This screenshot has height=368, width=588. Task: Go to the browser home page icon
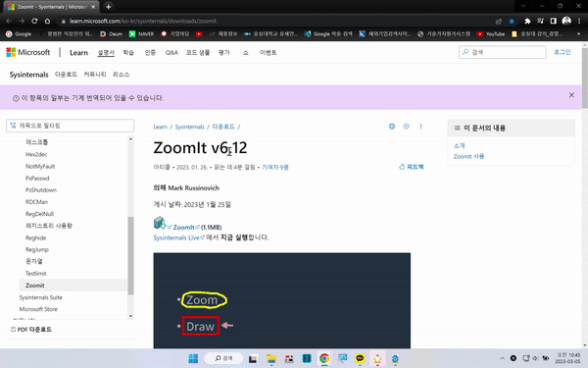47,21
